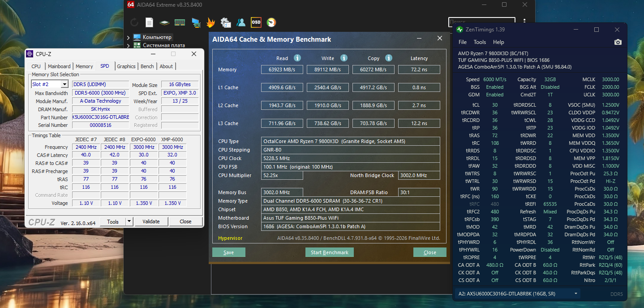The image size is (644, 308).
Task: Click the tREFI value 65535 in ZenTimings
Action: coord(550,204)
